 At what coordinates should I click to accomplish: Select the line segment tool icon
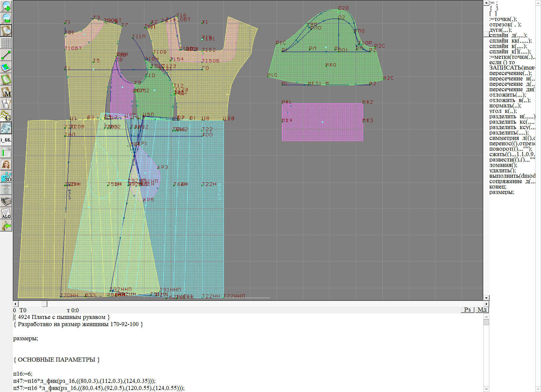(6, 55)
